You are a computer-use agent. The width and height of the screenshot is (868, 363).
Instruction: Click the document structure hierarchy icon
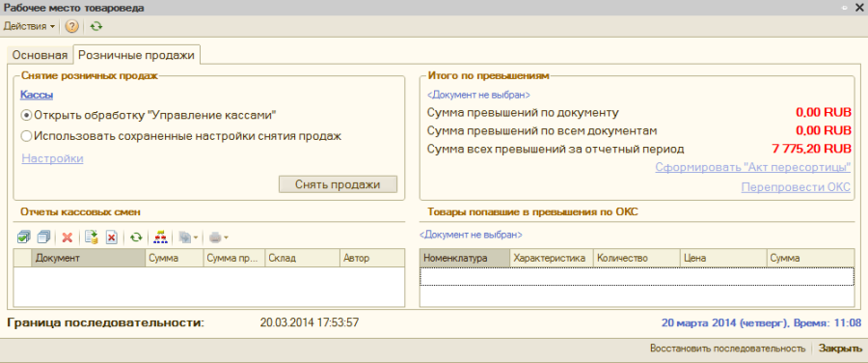tap(159, 237)
